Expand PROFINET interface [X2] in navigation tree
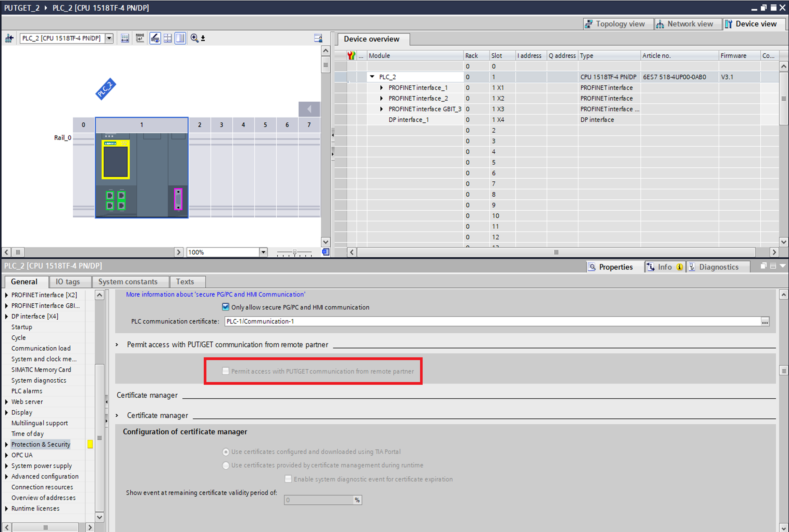789x532 pixels. 6,295
